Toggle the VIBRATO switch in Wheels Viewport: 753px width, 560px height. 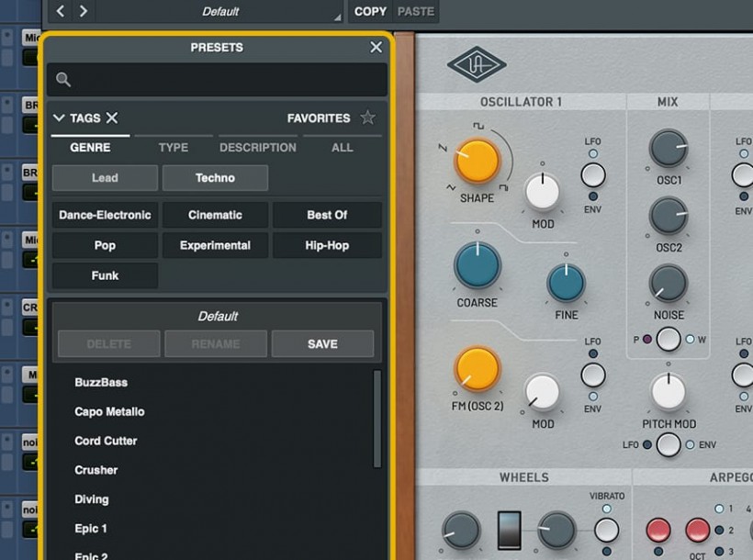tap(606, 531)
